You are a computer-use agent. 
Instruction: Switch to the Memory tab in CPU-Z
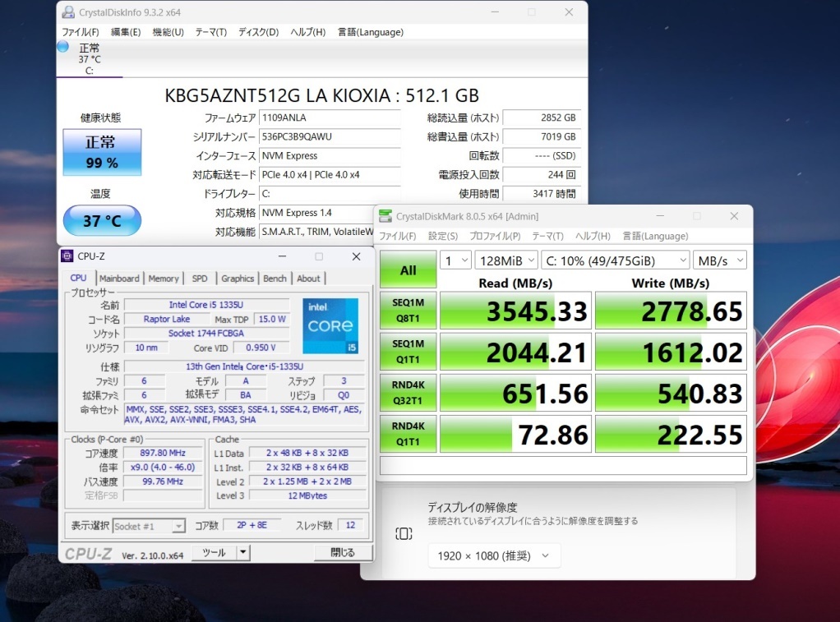tap(164, 279)
